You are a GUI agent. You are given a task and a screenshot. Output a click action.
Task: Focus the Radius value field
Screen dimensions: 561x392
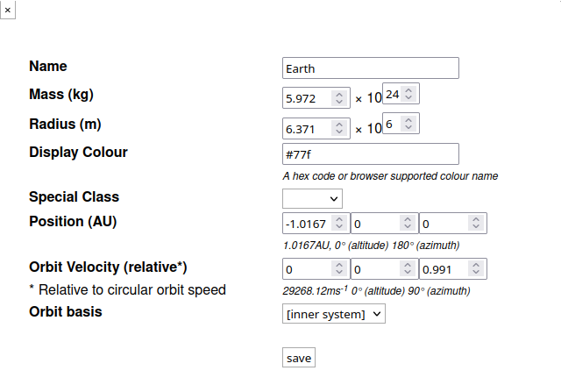(306, 129)
